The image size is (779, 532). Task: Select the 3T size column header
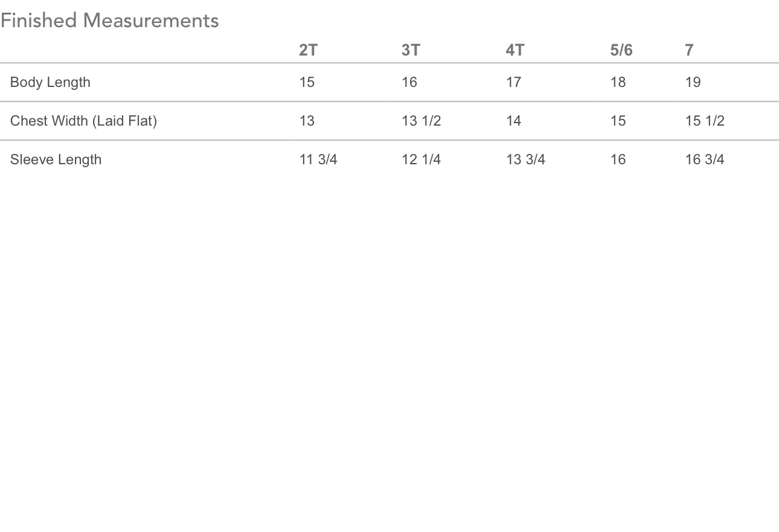pyautogui.click(x=411, y=50)
